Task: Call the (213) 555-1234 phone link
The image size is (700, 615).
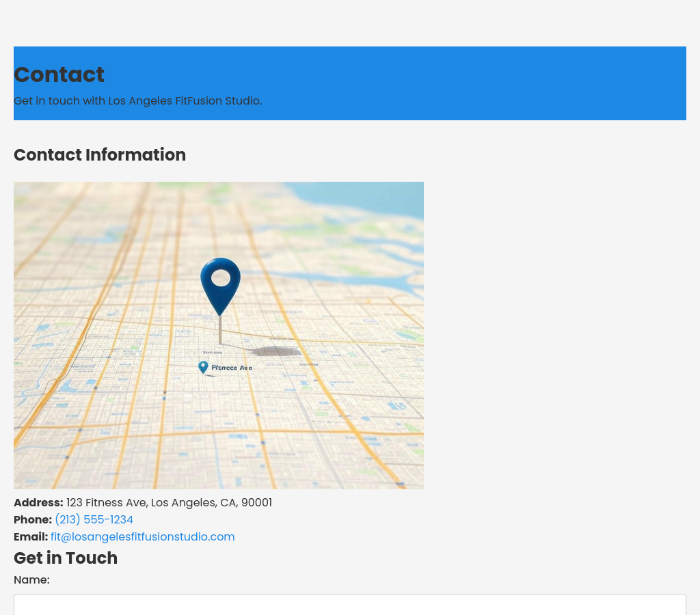Action: point(94,520)
